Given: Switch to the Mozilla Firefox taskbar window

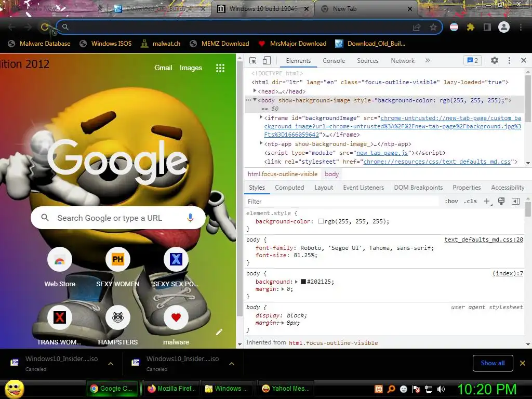Looking at the screenshot, I should pyautogui.click(x=171, y=389).
